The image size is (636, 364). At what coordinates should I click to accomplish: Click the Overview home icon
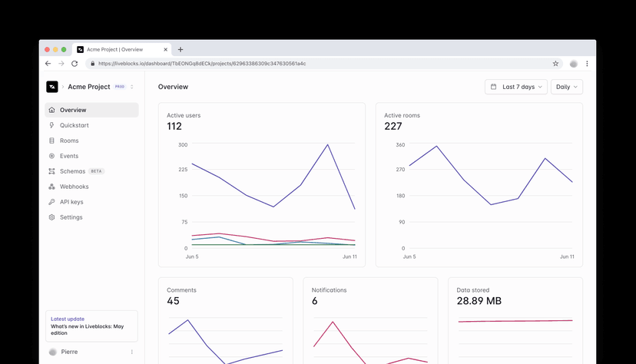tap(51, 110)
